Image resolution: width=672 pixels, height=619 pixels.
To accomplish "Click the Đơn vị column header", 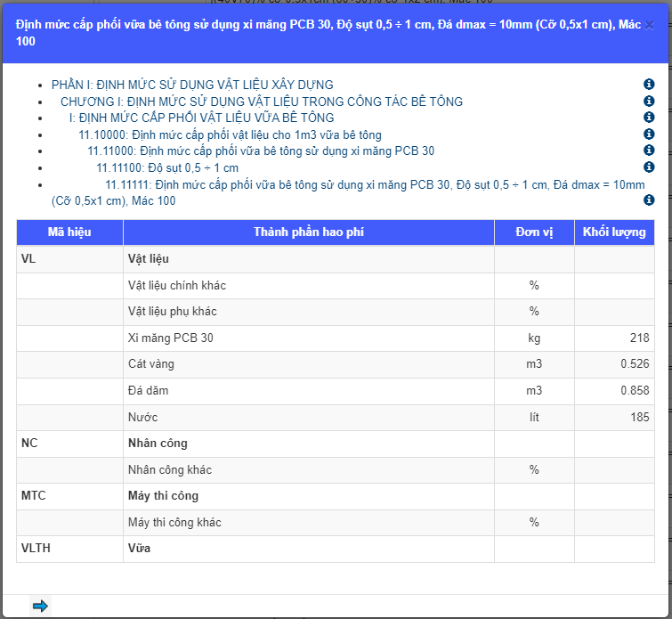I will coord(534,232).
